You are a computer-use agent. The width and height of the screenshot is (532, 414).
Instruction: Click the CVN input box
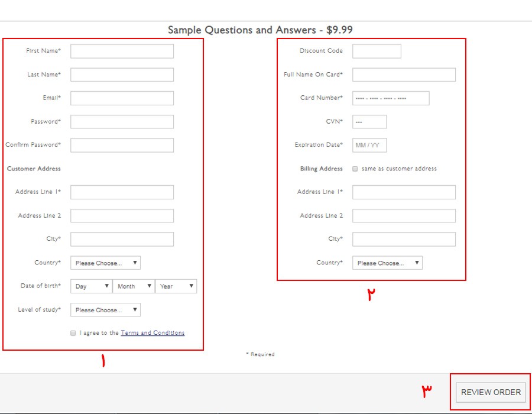[369, 122]
